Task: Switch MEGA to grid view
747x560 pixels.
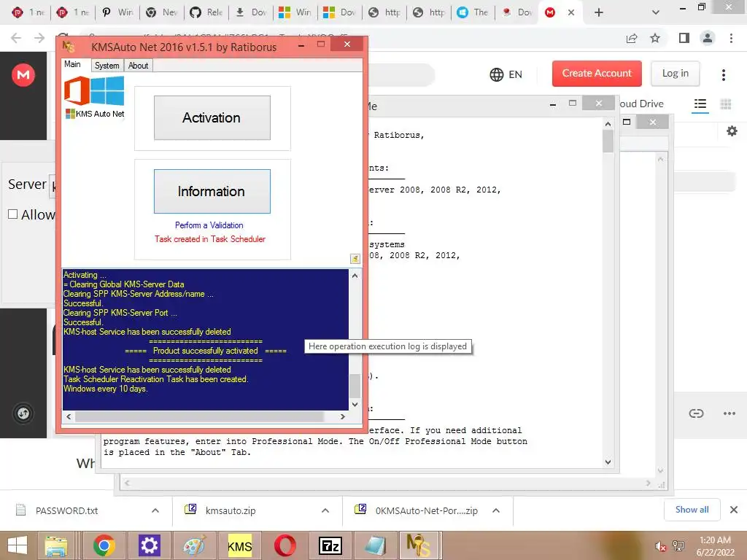Action: coord(726,104)
